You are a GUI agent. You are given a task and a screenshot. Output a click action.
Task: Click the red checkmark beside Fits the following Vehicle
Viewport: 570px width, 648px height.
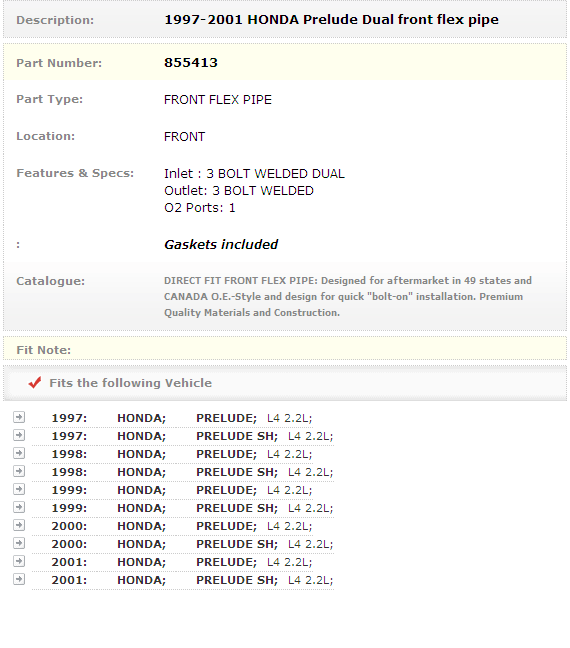[x=35, y=382]
